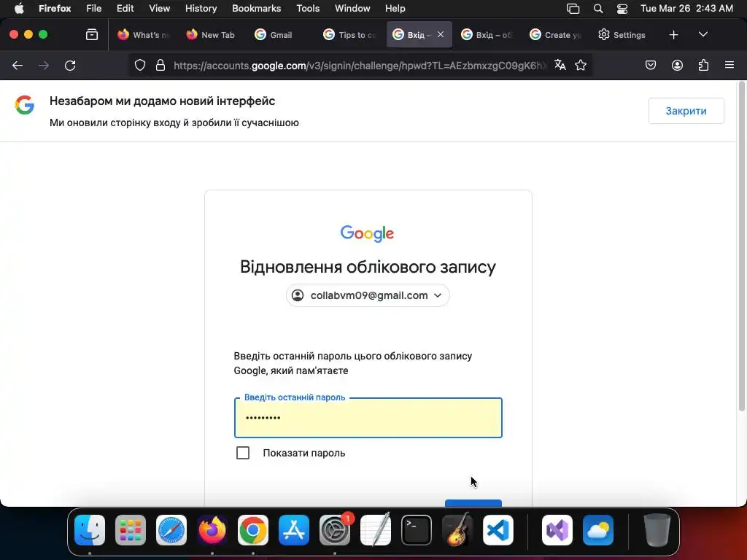Open the extensions puzzle icon
The image size is (747, 560).
pyautogui.click(x=704, y=65)
